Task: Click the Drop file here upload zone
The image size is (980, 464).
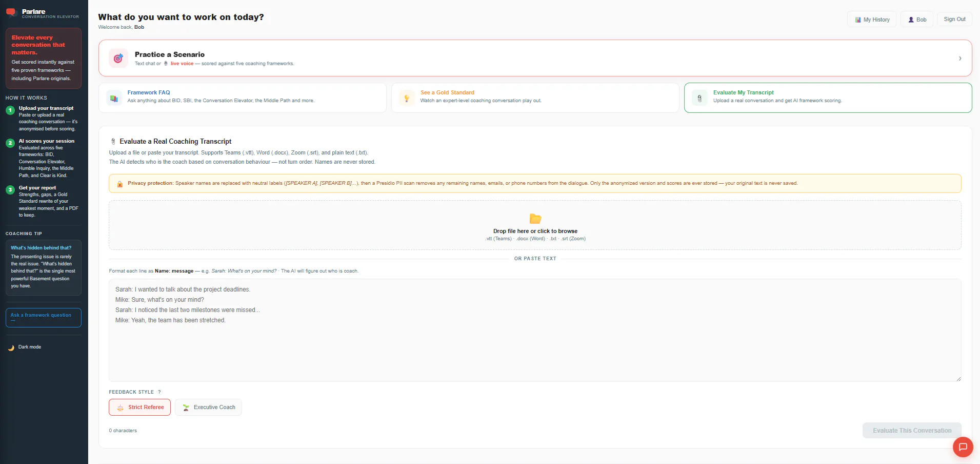Action: click(535, 225)
